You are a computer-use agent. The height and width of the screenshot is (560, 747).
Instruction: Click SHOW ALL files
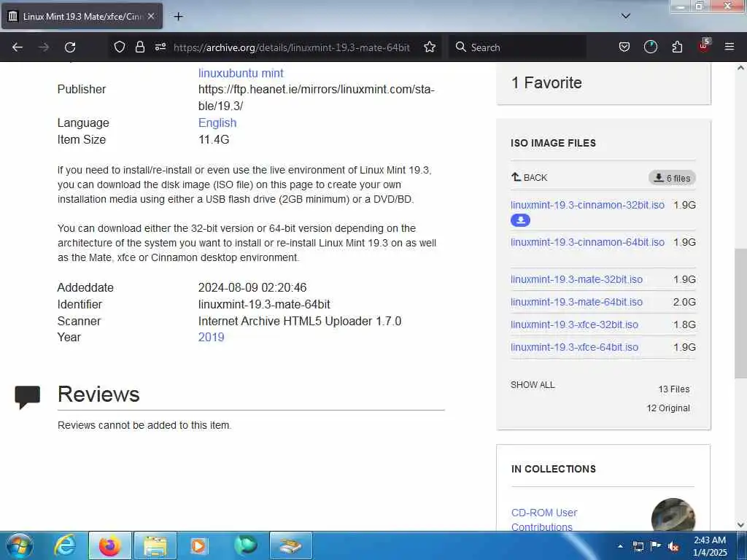coord(533,385)
